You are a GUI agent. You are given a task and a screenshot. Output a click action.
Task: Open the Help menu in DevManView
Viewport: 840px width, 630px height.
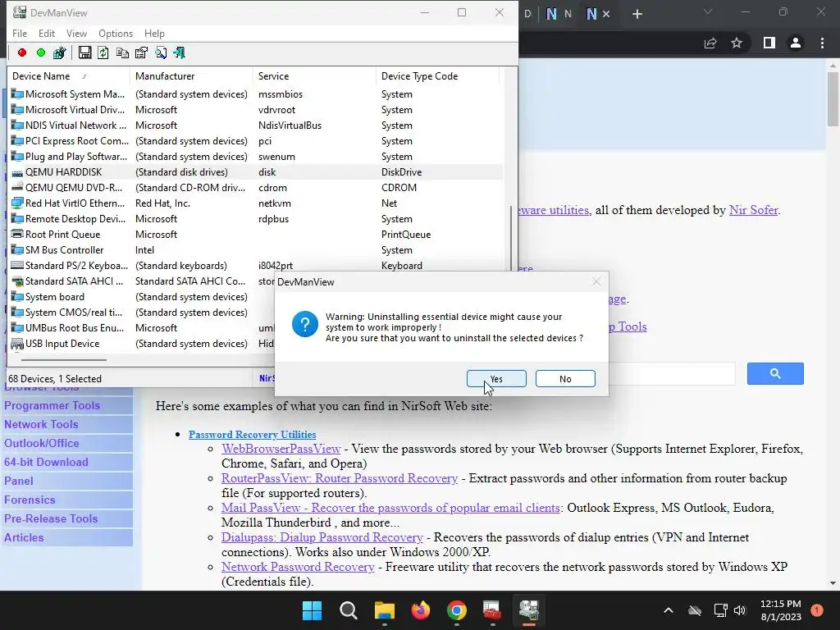point(154,33)
